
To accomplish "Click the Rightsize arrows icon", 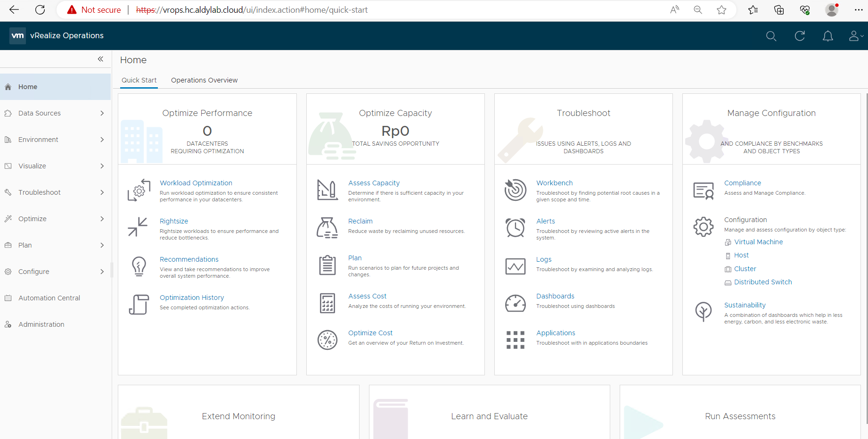I will pos(138,227).
